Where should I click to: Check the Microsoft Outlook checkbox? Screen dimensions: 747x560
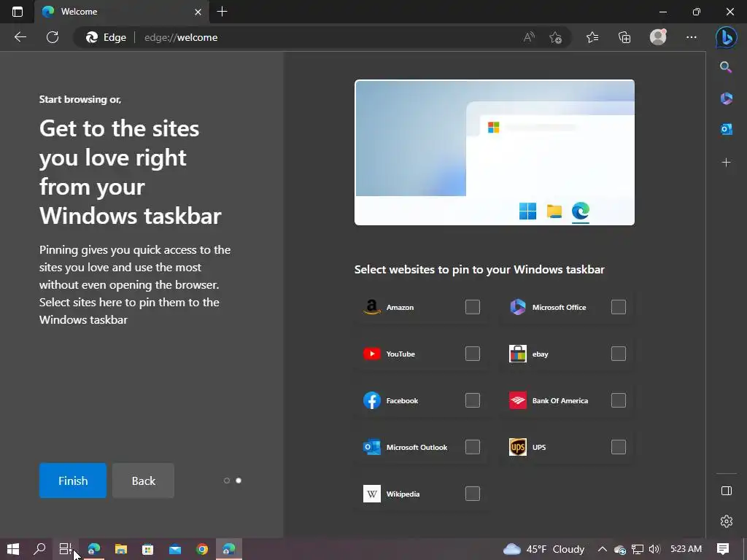[x=473, y=447]
